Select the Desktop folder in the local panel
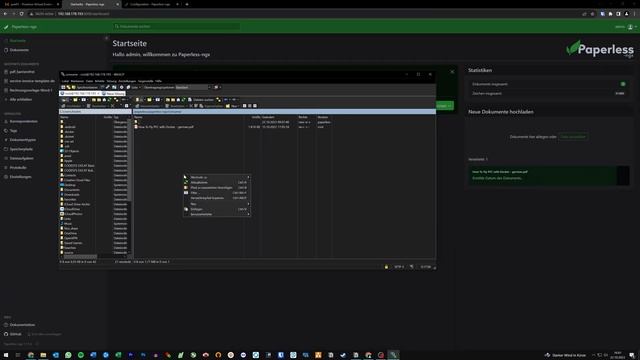Image resolution: width=640 pixels, height=360 pixels. coord(69,185)
